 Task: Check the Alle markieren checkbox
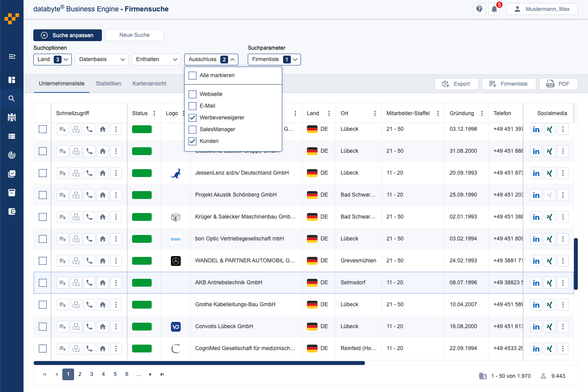(192, 76)
